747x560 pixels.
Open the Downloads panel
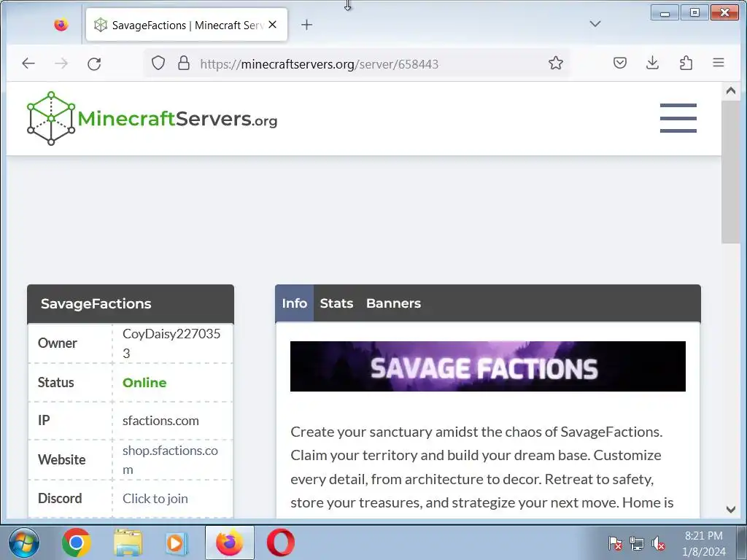653,63
